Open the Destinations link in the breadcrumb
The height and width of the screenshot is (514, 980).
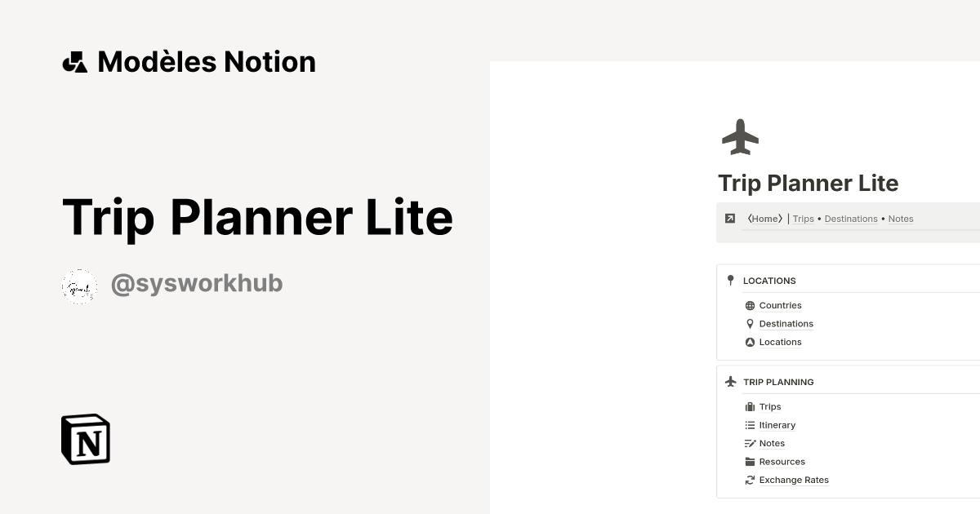[x=851, y=219]
